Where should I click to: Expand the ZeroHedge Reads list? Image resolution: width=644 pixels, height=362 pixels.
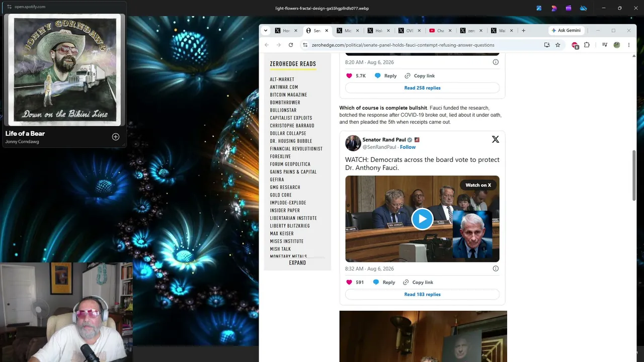[297, 263]
